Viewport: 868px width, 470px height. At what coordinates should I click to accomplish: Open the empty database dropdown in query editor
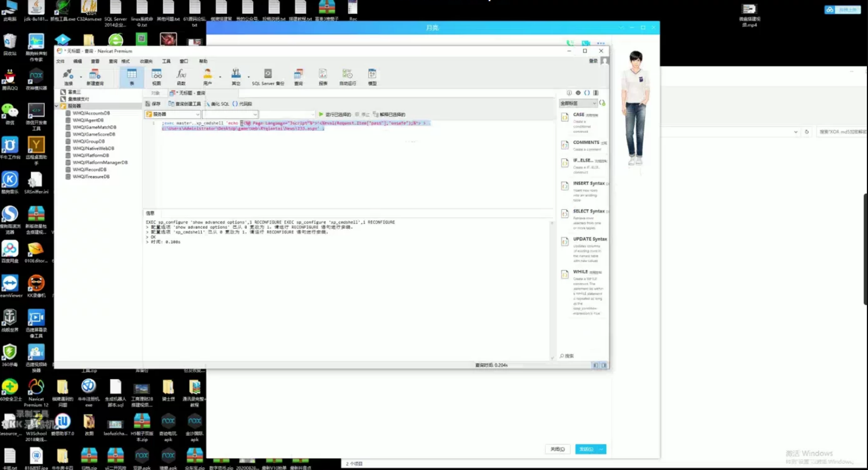(230, 114)
